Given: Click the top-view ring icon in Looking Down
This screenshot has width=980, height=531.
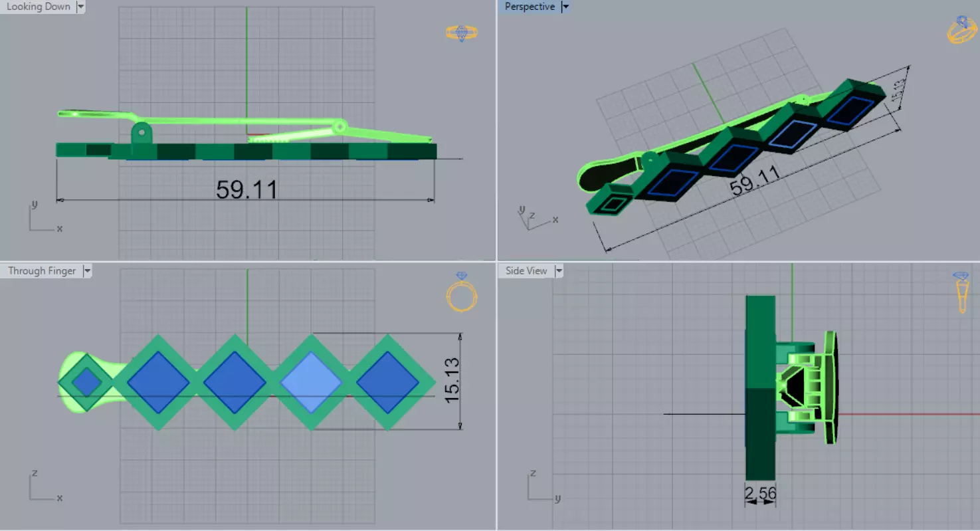Looking at the screenshot, I should 461,33.
